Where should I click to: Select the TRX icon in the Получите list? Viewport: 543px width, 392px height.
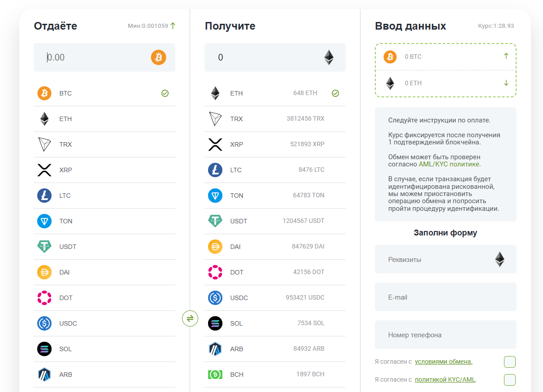click(x=215, y=119)
